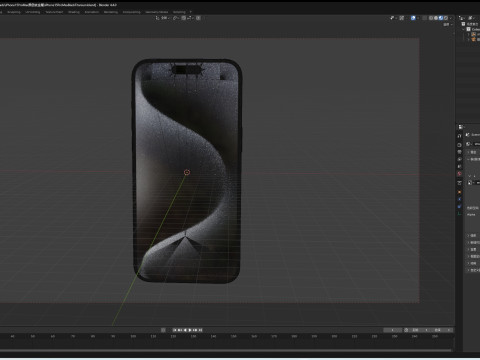Switch viewport to rendered shading
The width and height of the screenshot is (480, 360).
(x=446, y=18)
